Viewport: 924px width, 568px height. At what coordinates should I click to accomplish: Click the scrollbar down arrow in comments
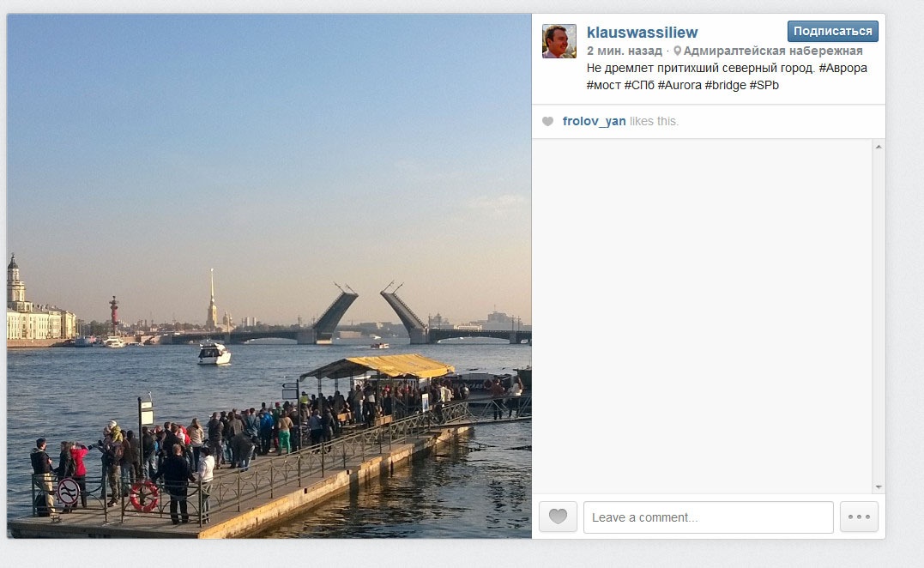[x=878, y=487]
